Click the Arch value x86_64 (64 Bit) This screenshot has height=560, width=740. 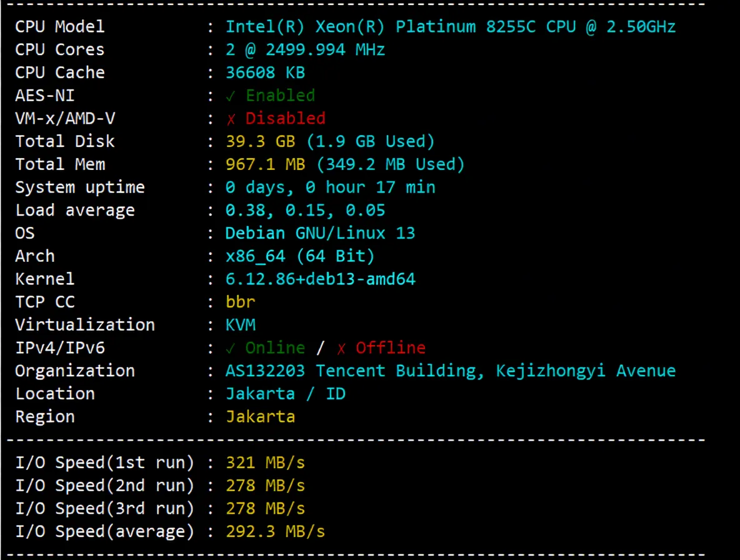[x=300, y=256]
